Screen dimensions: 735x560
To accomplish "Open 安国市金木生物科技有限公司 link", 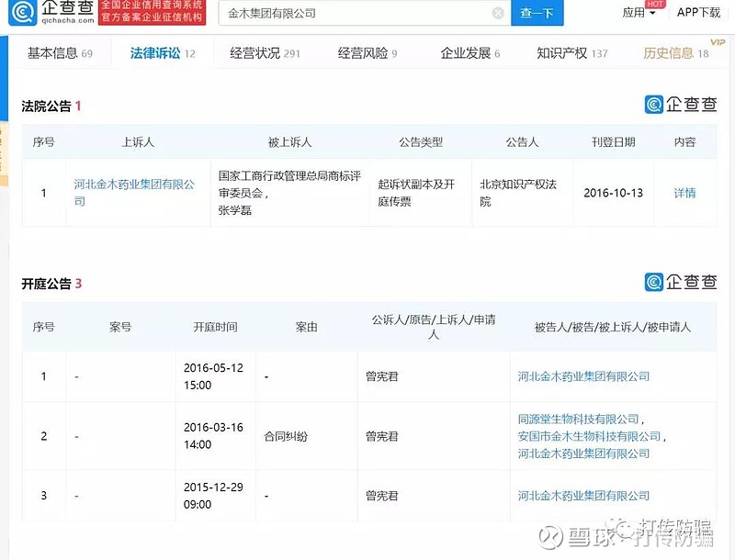I will (589, 436).
